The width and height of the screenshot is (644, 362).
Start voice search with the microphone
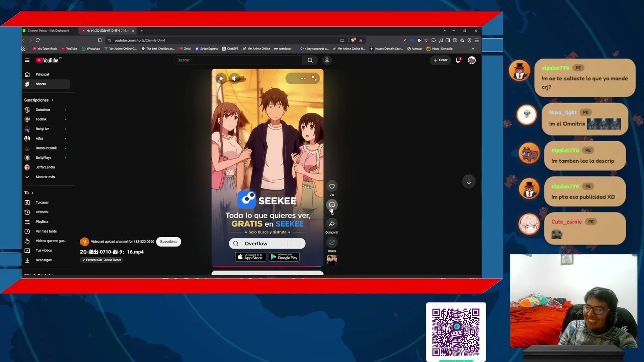point(327,60)
